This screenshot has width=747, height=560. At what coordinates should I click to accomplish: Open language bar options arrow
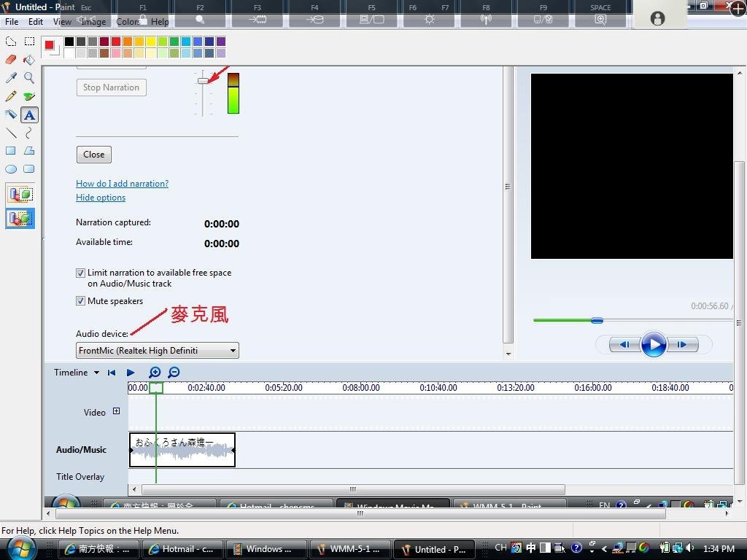592,552
